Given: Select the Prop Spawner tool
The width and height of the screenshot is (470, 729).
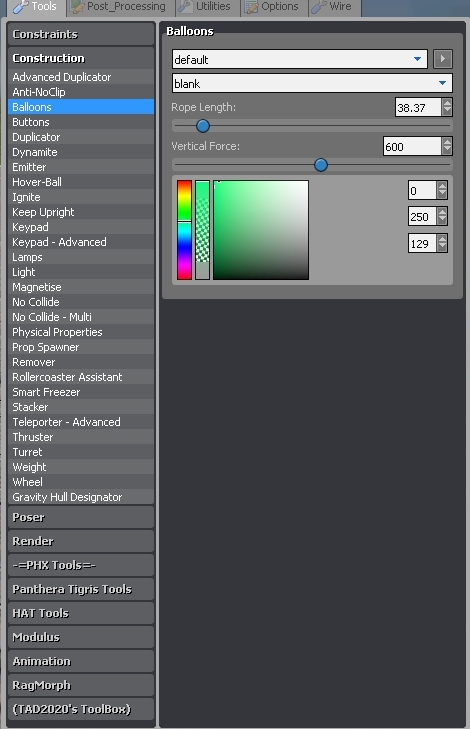Looking at the screenshot, I should (x=81, y=347).
